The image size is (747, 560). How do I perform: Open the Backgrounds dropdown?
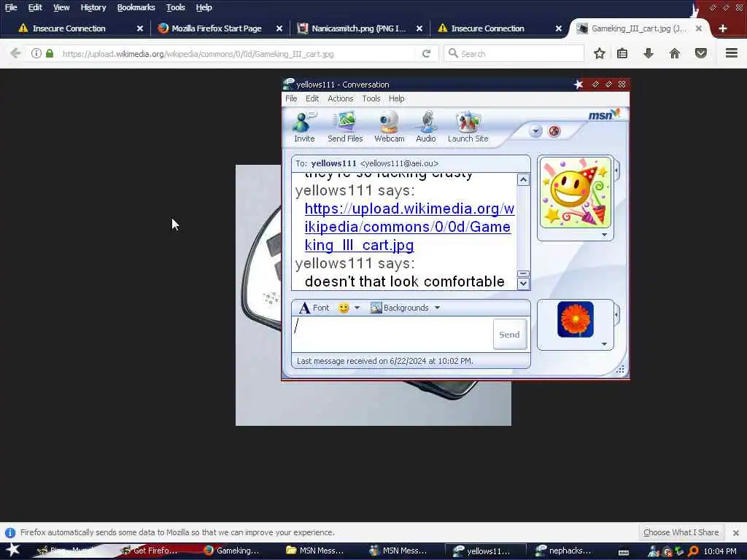pyautogui.click(x=405, y=308)
